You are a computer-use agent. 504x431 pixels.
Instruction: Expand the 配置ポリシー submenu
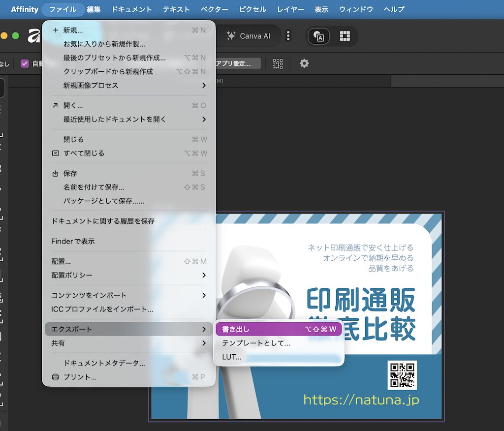[205, 276]
